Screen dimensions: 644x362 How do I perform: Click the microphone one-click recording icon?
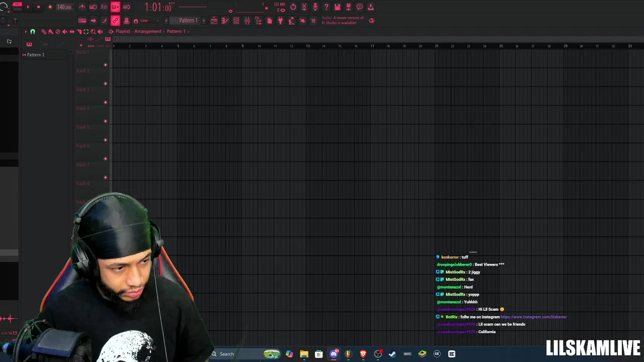point(315,7)
